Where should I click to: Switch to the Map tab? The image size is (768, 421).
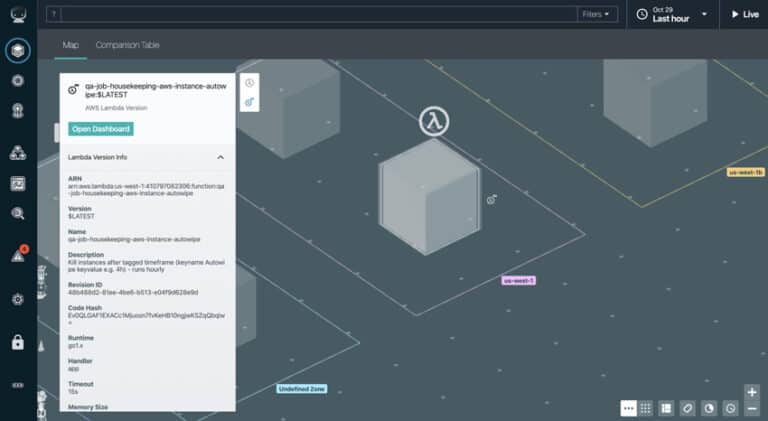pyautogui.click(x=71, y=45)
